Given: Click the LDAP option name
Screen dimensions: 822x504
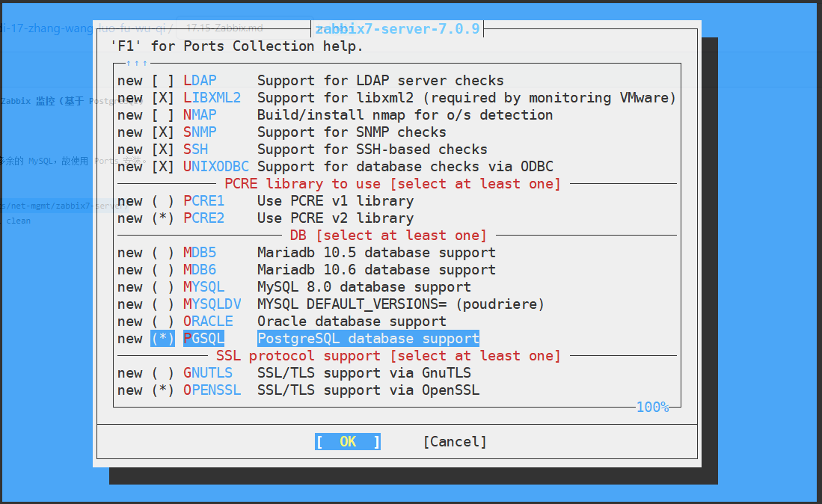Looking at the screenshot, I should tap(200, 81).
